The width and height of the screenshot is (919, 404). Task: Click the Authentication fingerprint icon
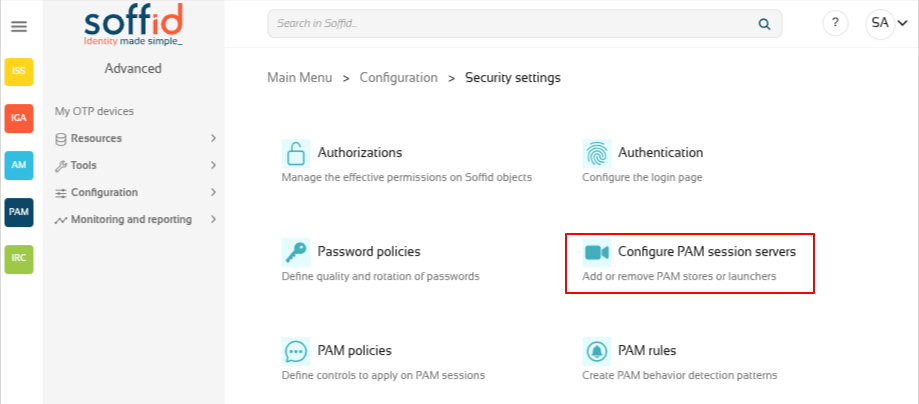[597, 154]
